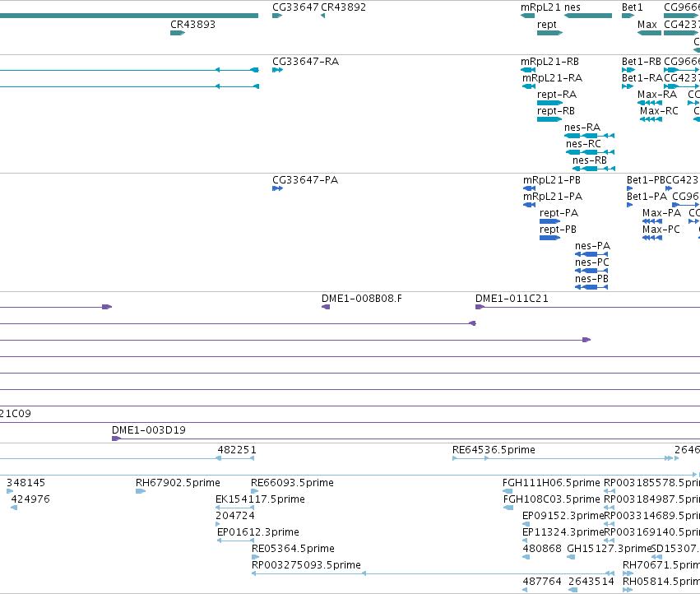Select FGH111H06.5prime EST
This screenshot has height=594, width=700.
tap(508, 491)
